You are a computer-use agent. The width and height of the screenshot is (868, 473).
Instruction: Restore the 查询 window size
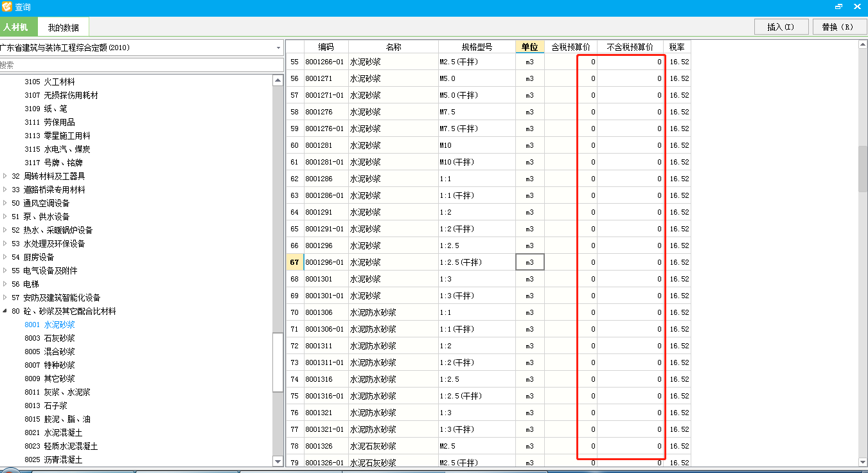(x=839, y=7)
